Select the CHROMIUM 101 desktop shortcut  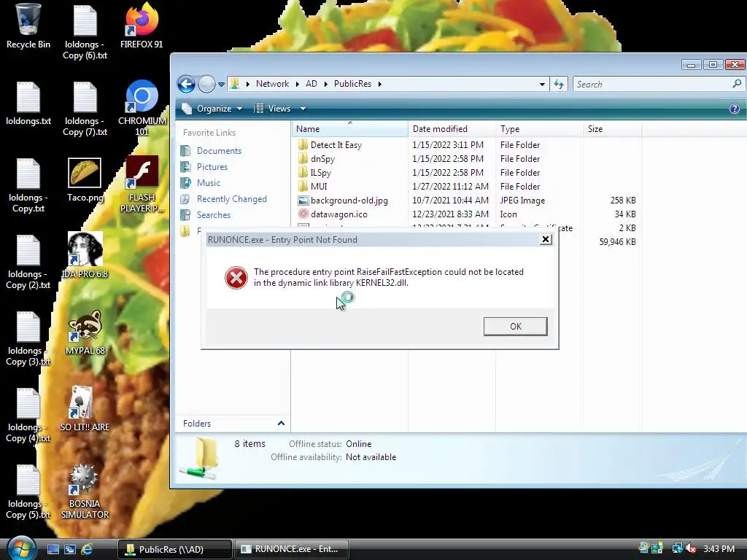142,108
